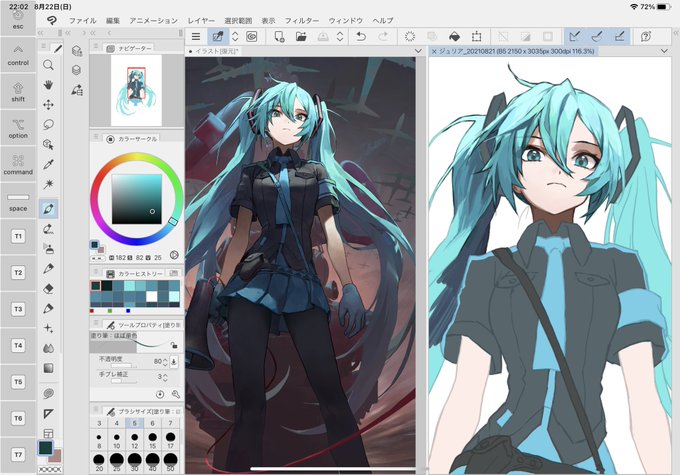Toggle the lock icon in tool property
The image size is (680, 475).
point(173,345)
